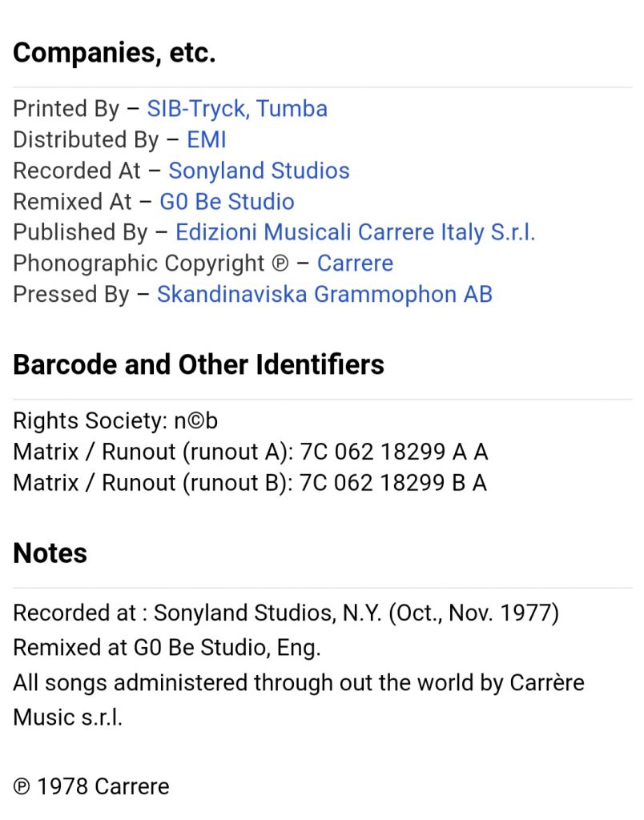Click the Remixed at G0 Be Studio, Eng. note

point(167,648)
